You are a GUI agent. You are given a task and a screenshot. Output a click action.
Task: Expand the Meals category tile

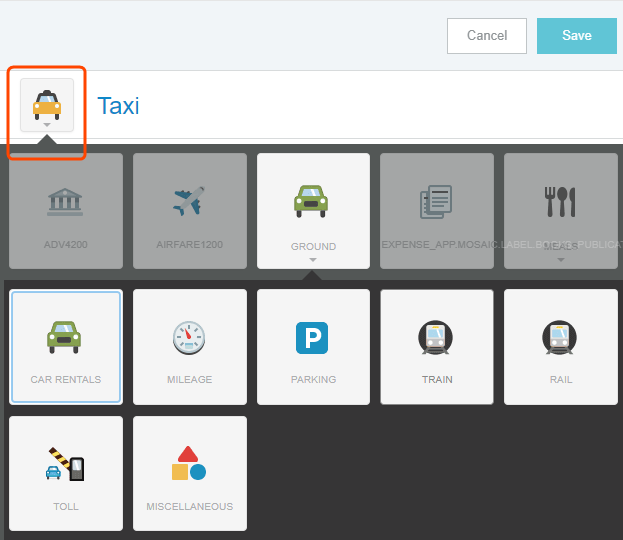point(560,210)
